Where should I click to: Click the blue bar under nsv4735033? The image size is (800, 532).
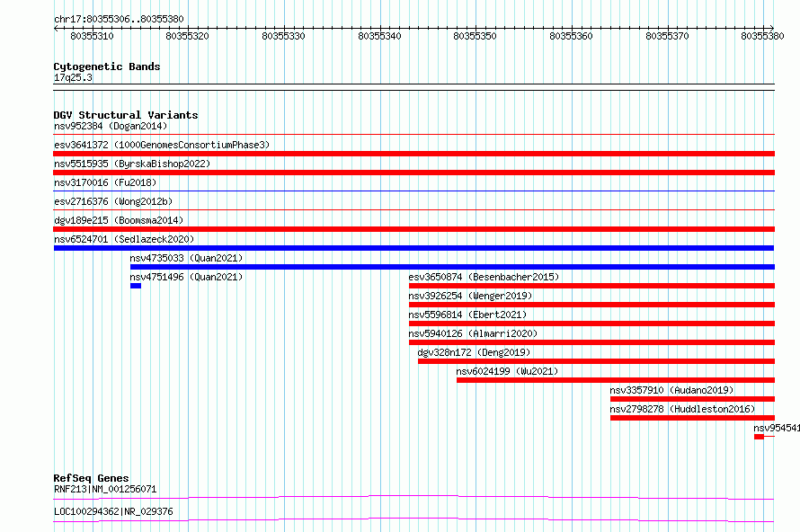452,267
